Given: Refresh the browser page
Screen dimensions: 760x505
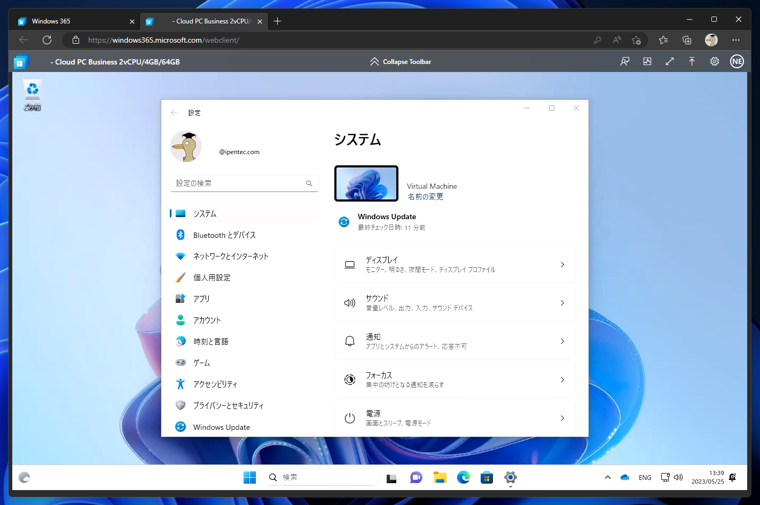Looking at the screenshot, I should 47,40.
